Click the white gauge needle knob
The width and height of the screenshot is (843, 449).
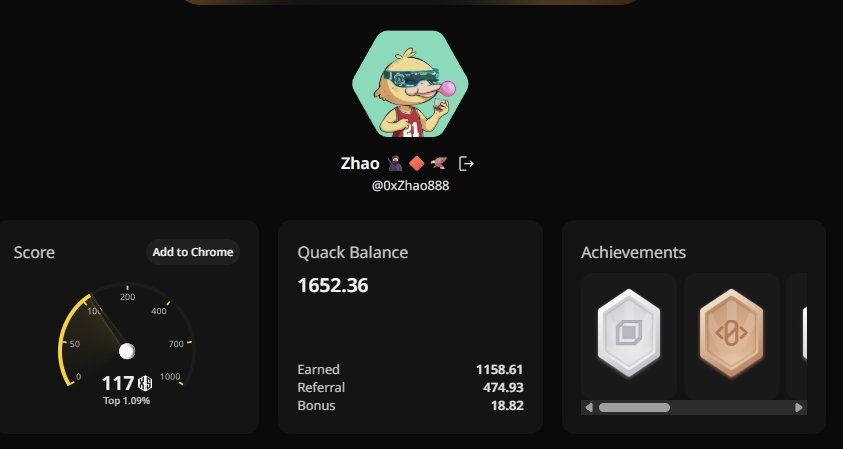point(126,351)
